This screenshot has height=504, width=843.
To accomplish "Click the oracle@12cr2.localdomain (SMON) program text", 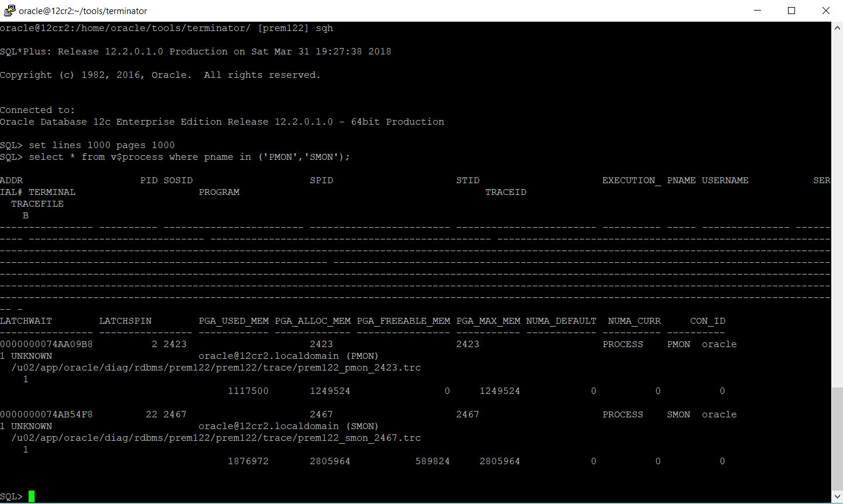I will [x=288, y=426].
